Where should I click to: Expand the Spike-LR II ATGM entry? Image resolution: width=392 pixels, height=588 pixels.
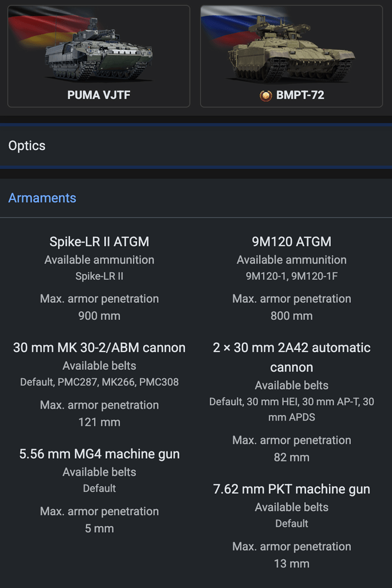[x=99, y=242]
